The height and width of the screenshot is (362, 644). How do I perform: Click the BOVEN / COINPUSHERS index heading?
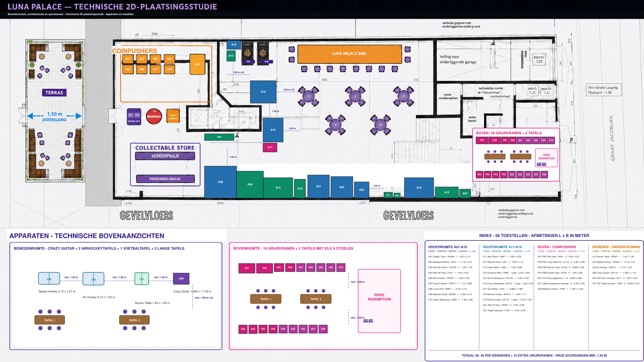557,247
